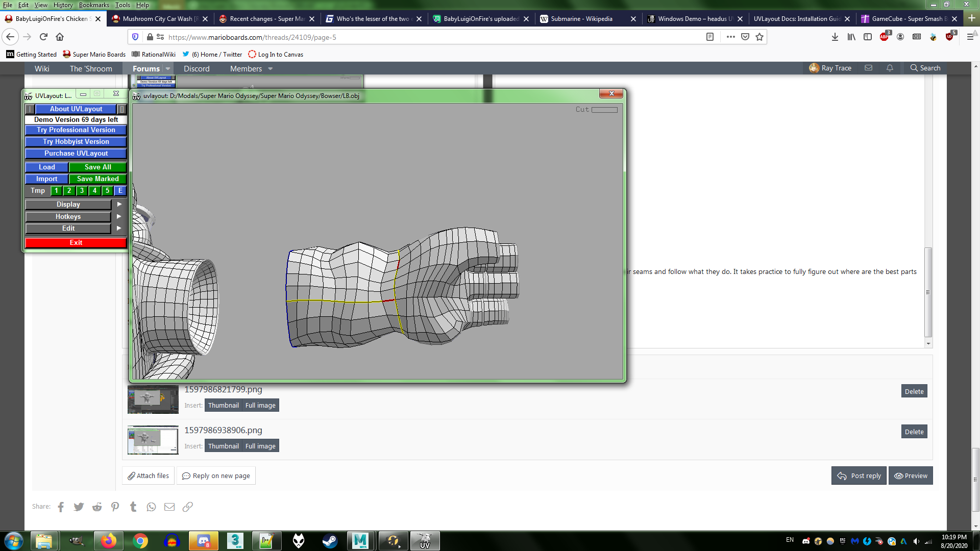Toggle the Tmp E button in UVLayout

click(120, 191)
